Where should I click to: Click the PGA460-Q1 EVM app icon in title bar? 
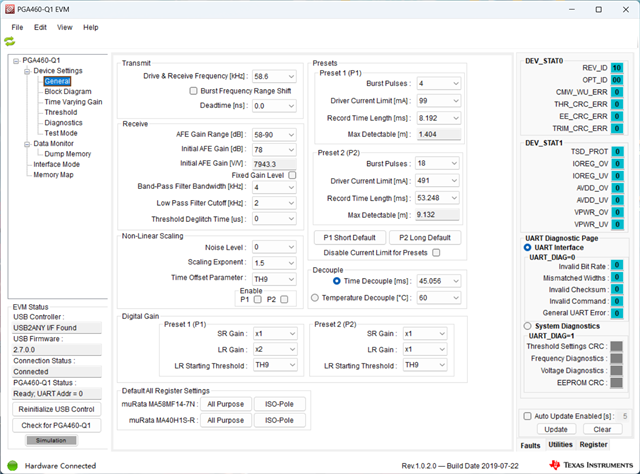9,9
